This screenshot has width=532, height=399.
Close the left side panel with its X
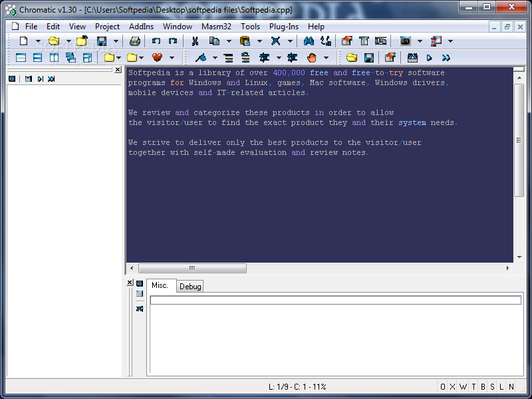[118, 70]
